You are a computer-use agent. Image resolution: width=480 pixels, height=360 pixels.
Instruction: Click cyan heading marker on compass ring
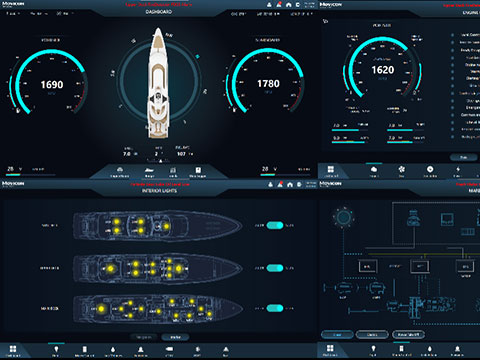pyautogui.click(x=198, y=56)
